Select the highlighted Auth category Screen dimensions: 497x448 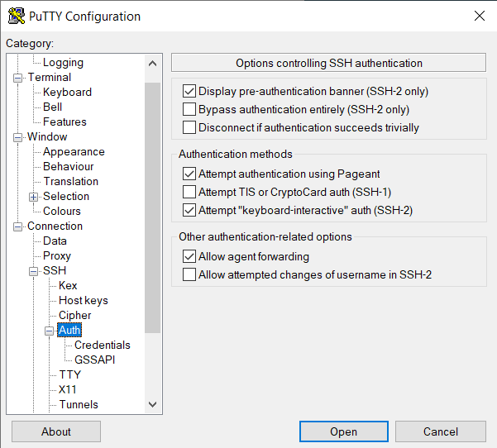point(69,330)
